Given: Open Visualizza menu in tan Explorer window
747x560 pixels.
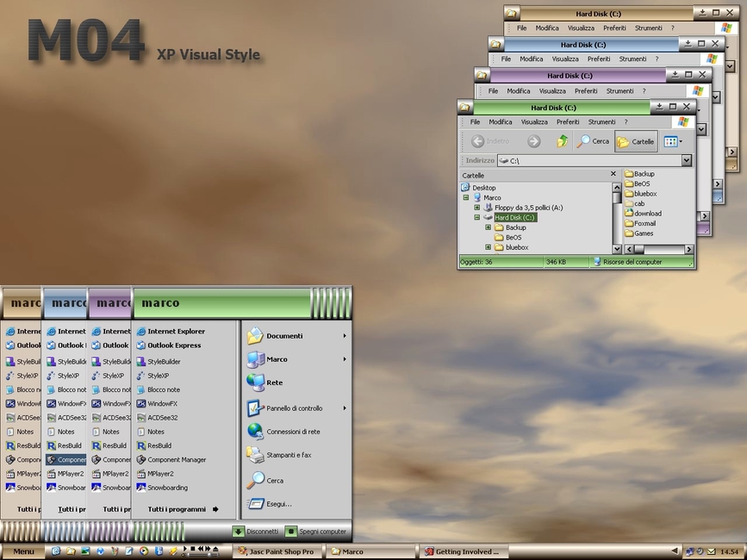Looking at the screenshot, I should coord(581,28).
